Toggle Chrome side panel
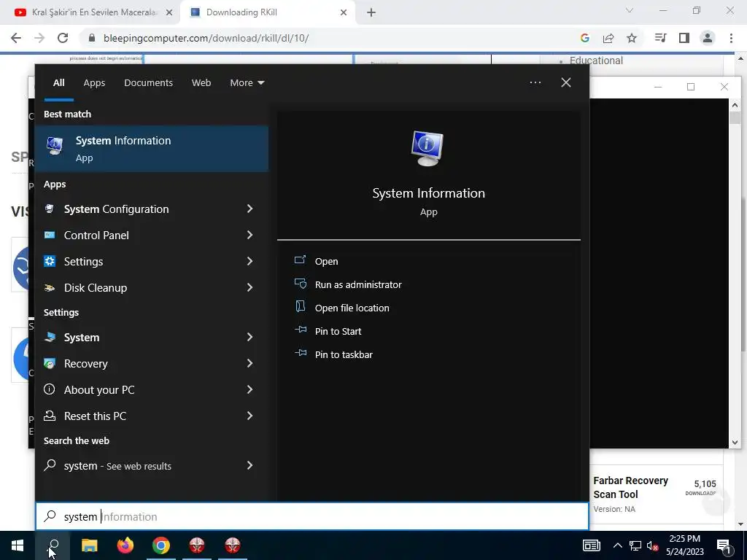The image size is (747, 560). 684,38
